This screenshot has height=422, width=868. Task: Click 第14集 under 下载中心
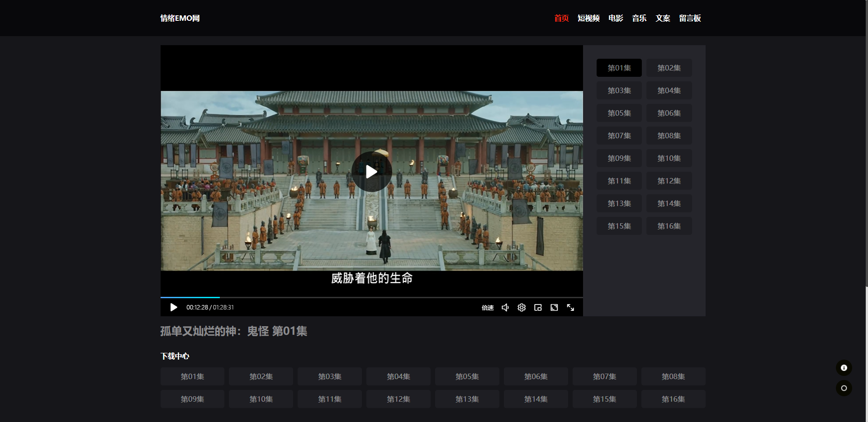(536, 399)
